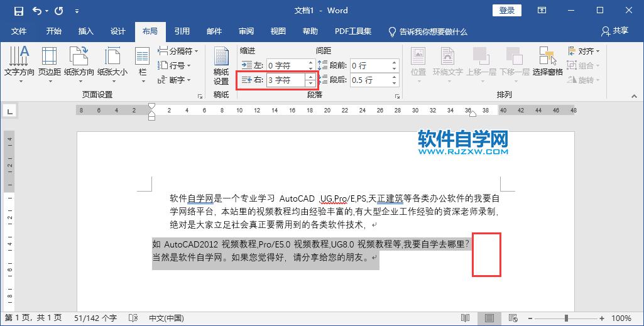Screen dimensions: 644x326
Task: Click the zoom slider handle
Action: (x=566, y=318)
